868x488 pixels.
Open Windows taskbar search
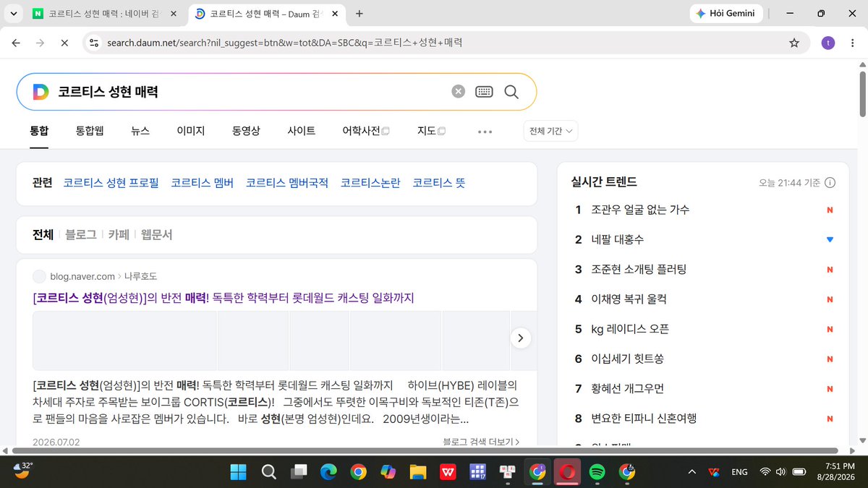coord(268,472)
